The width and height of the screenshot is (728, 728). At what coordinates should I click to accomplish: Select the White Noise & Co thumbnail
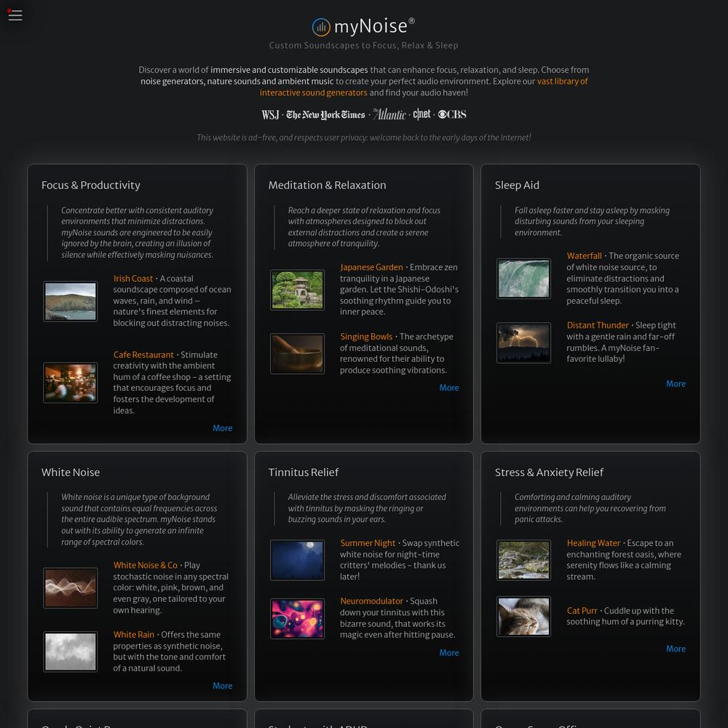(71, 587)
